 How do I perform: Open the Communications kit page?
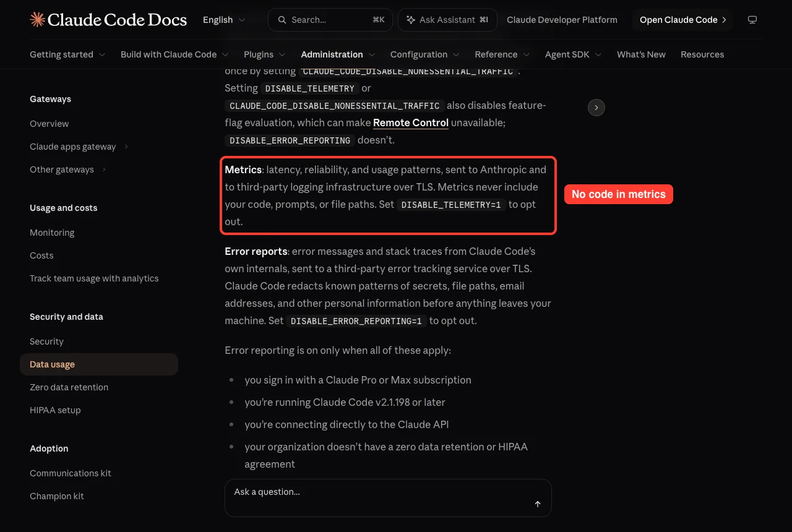pyautogui.click(x=99, y=473)
